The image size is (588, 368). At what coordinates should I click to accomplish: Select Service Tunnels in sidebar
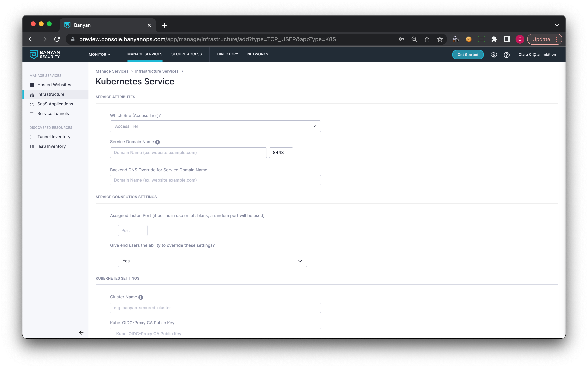point(53,113)
